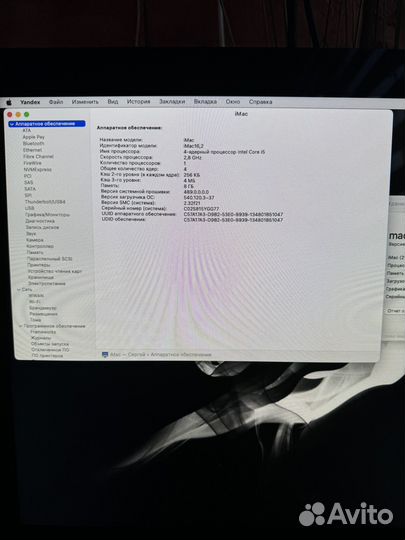Select Bluetooth in the sidebar
Image resolution: width=405 pixels, height=540 pixels.
(33, 143)
